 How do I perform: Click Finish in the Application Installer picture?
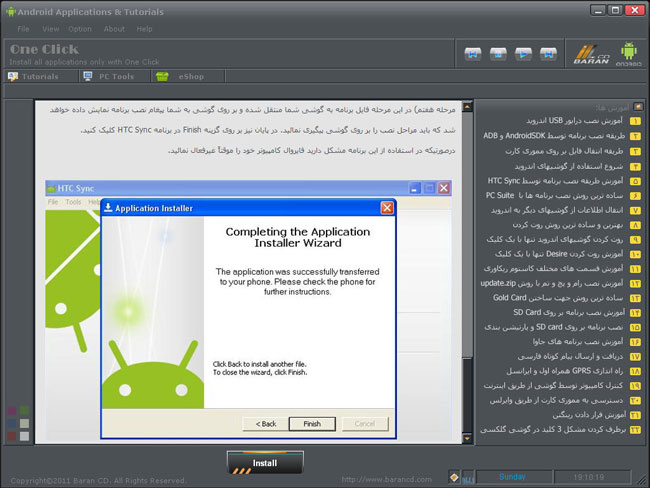point(312,424)
